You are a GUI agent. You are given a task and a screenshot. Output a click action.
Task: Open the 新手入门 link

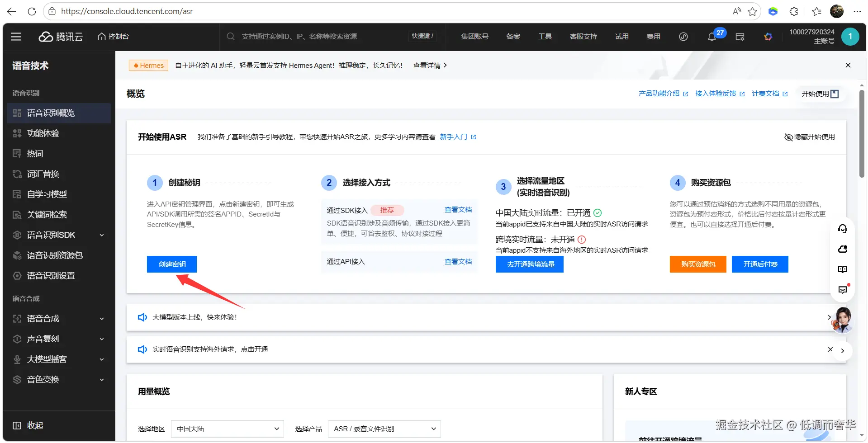[x=458, y=137]
